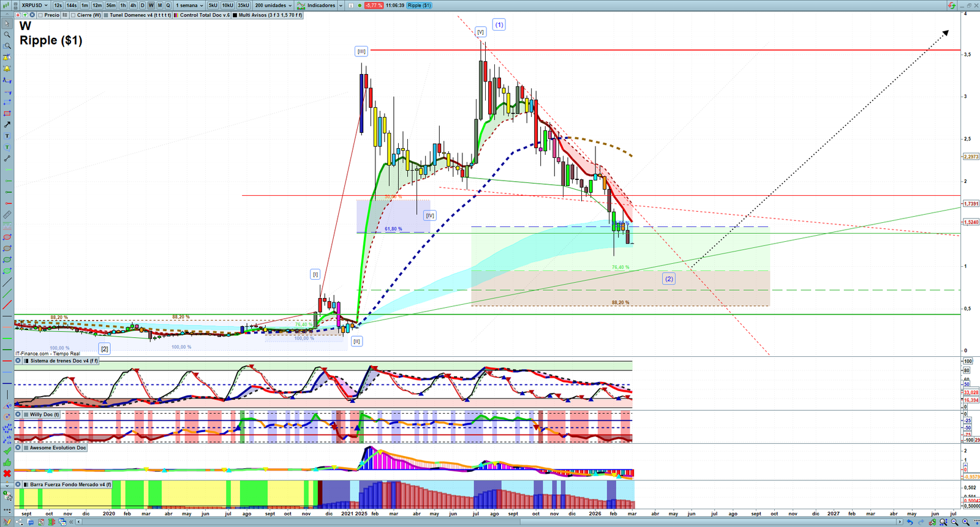The height and width of the screenshot is (527, 980).
Task: Open Control Total Doc v.6 settings
Action: (205, 15)
